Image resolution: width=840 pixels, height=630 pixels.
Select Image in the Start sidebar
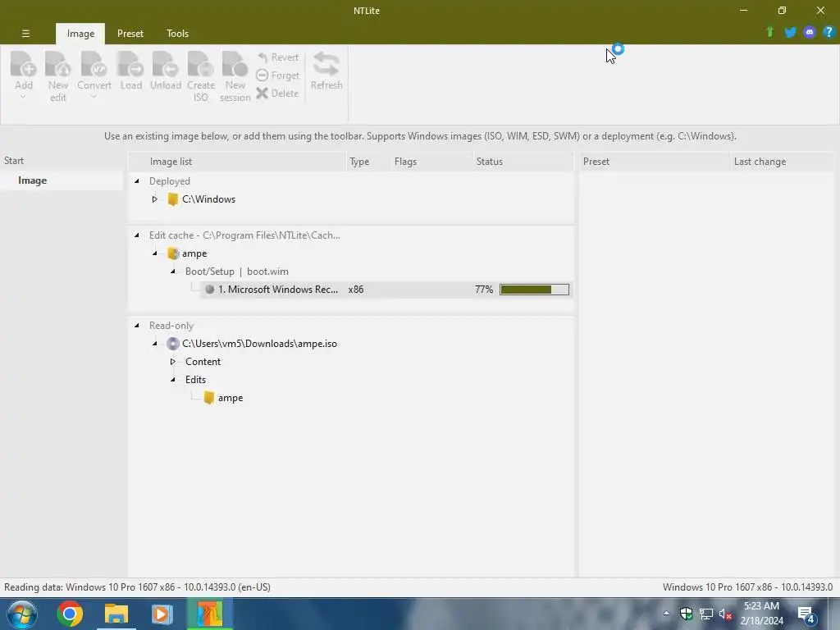pyautogui.click(x=32, y=180)
